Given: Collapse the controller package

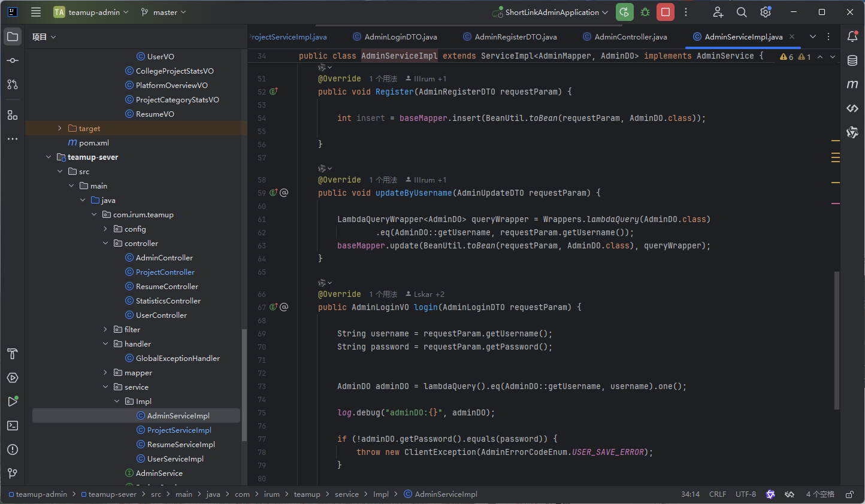Looking at the screenshot, I should (x=105, y=244).
